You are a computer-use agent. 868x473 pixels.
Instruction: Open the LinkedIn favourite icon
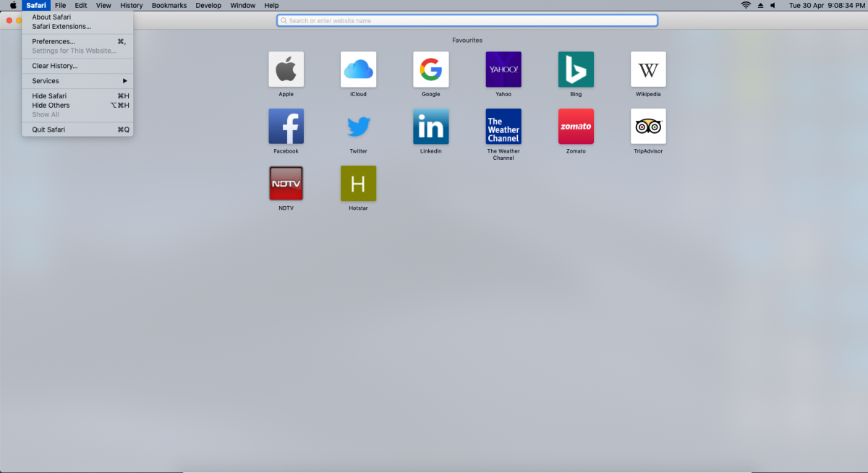[x=431, y=127]
